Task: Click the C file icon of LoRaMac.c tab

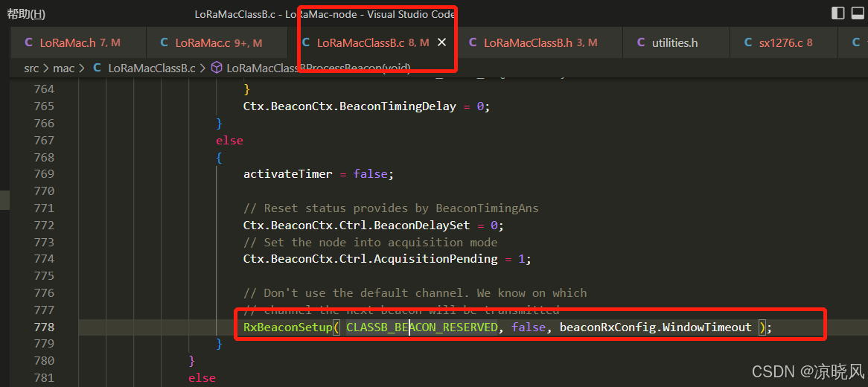Action: tap(164, 42)
